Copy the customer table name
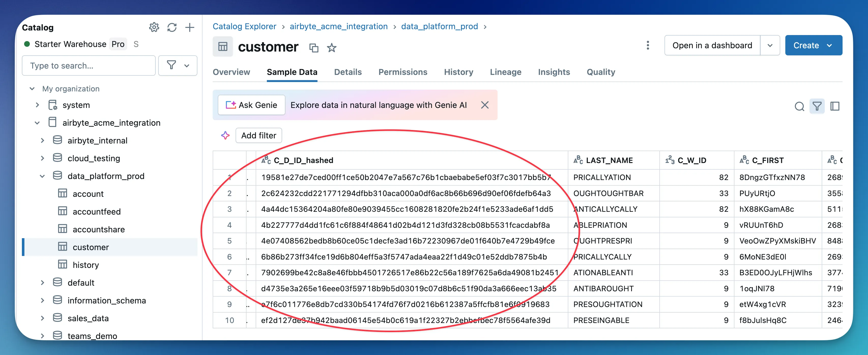The width and height of the screenshot is (868, 355). 314,48
